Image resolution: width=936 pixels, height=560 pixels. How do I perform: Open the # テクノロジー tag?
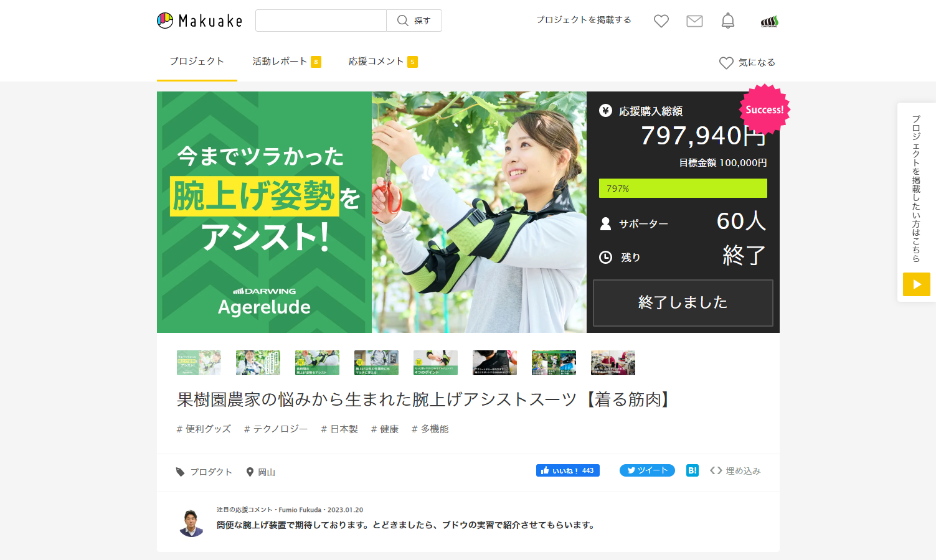click(276, 429)
